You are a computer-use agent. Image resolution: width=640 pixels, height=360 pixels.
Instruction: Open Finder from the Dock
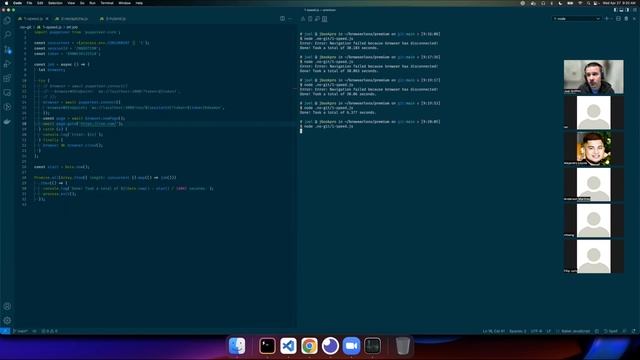[x=237, y=346]
